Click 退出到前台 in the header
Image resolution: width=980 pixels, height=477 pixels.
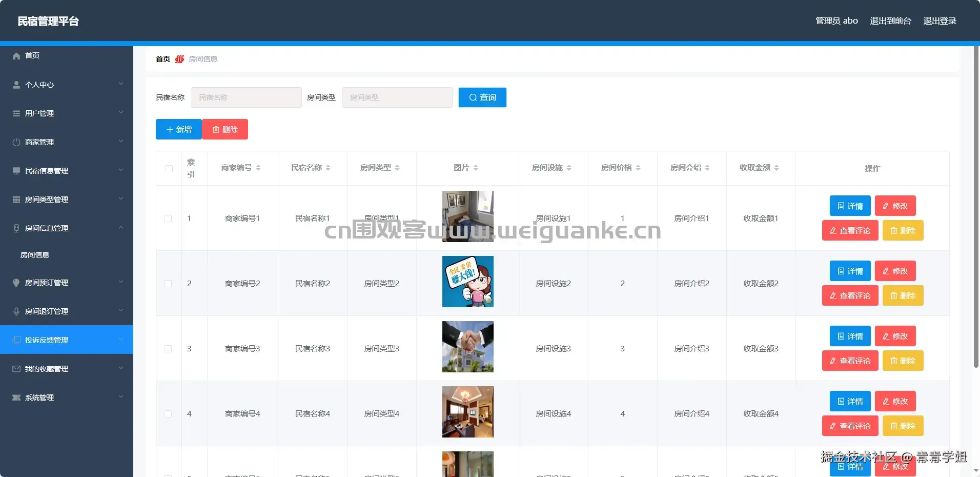coord(891,21)
